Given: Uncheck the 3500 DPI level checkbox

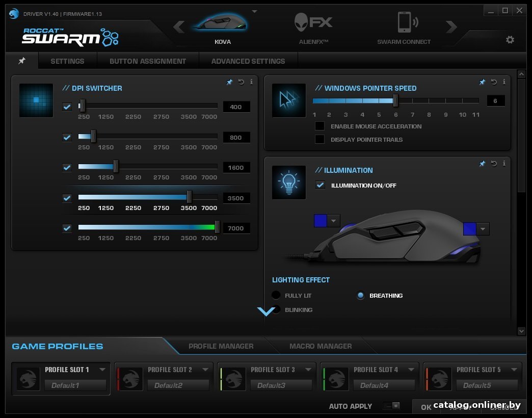Looking at the screenshot, I should pyautogui.click(x=67, y=198).
